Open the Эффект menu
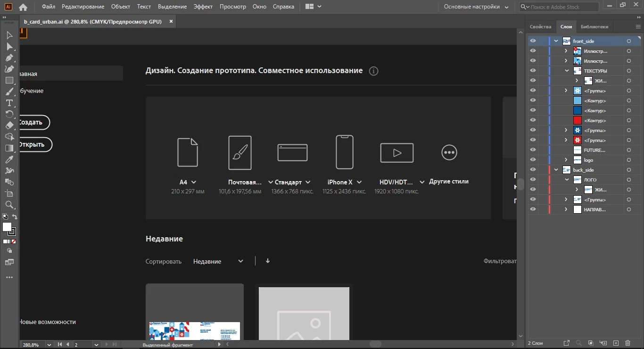The height and width of the screenshot is (349, 644). [x=203, y=7]
